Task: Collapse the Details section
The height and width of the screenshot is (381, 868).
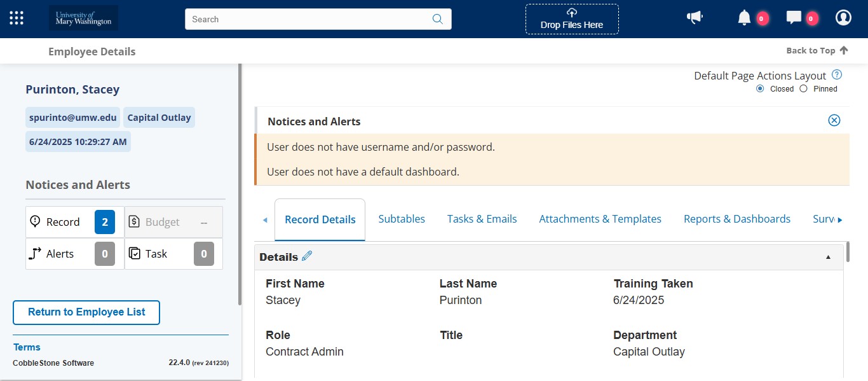Action: point(828,256)
